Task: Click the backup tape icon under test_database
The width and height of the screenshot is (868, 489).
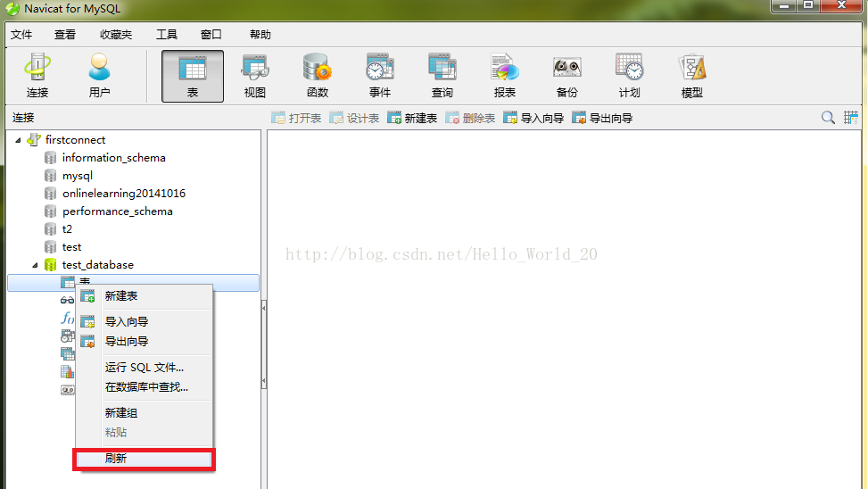Action: (67, 390)
